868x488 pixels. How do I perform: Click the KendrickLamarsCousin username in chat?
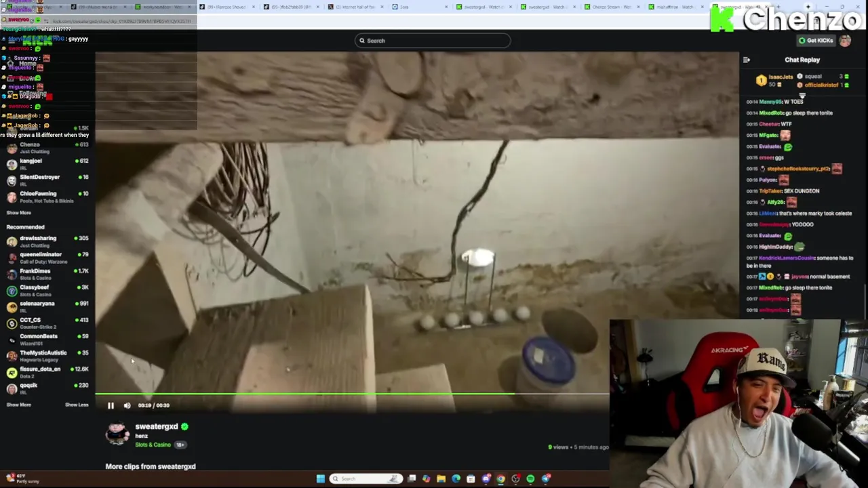(x=787, y=258)
